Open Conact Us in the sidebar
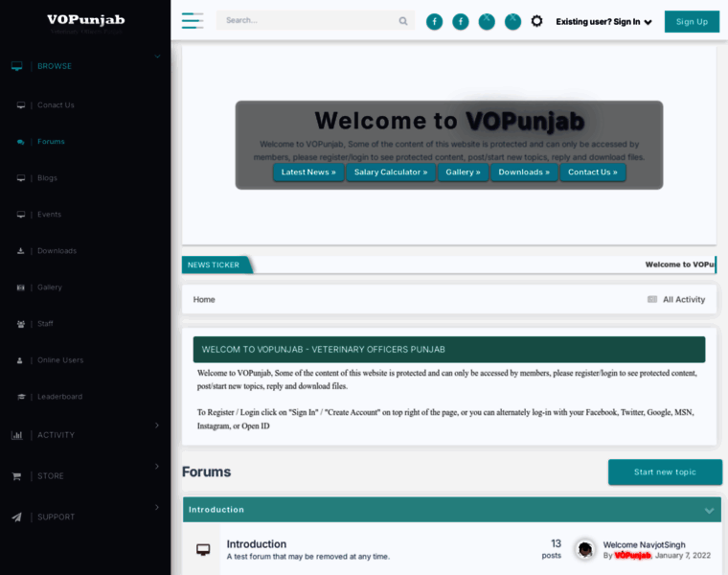 [56, 105]
